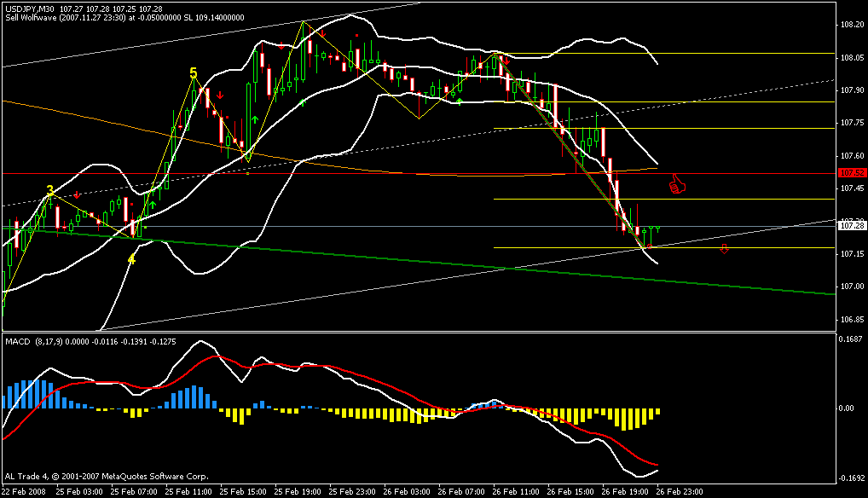
Task: Click the hollow red down-arrow near 107.15
Action: tap(724, 249)
